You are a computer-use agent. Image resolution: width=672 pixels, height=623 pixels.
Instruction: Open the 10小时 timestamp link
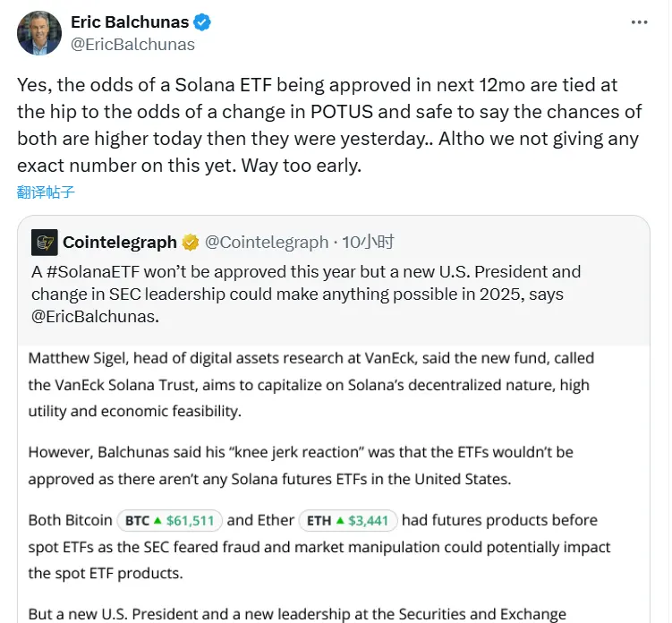tap(368, 242)
